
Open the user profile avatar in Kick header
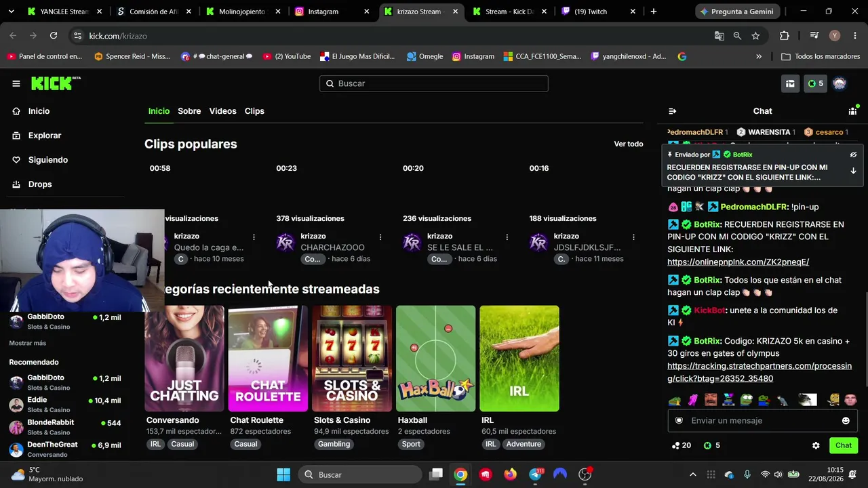tap(840, 83)
